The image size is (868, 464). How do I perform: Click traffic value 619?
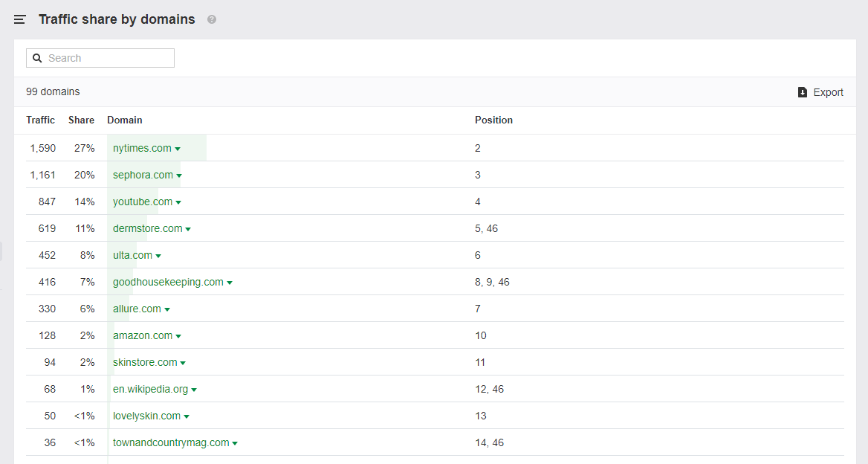click(47, 228)
